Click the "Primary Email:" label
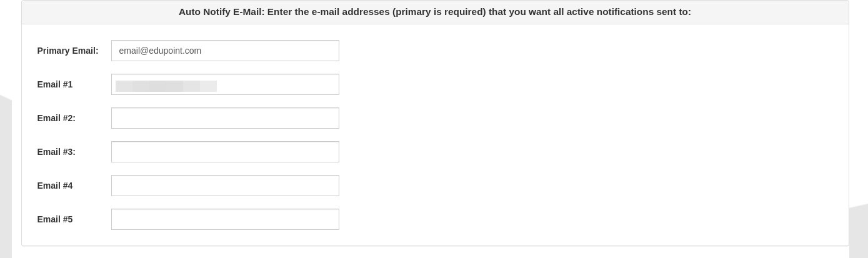 point(67,51)
